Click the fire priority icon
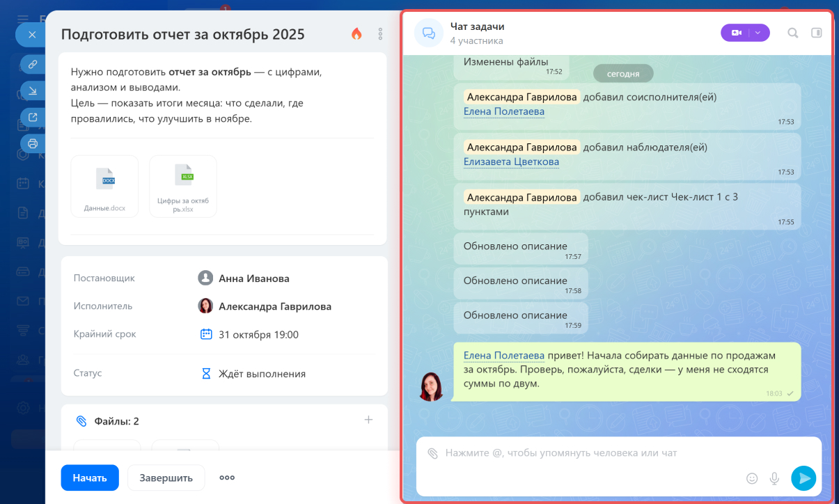This screenshot has width=839, height=504. 356,33
